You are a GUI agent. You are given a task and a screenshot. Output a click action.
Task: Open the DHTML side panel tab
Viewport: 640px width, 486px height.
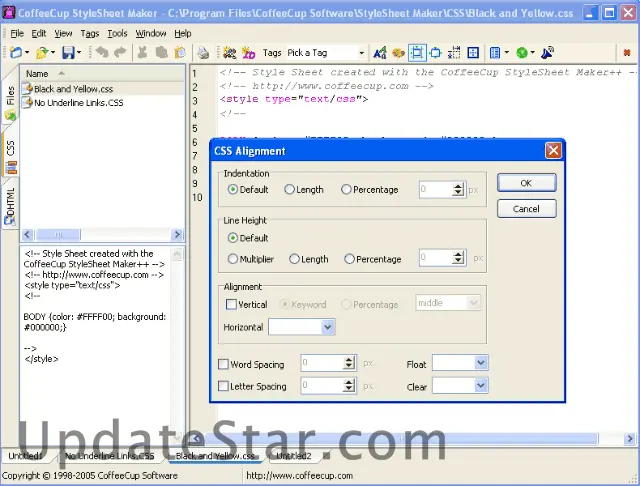point(10,206)
